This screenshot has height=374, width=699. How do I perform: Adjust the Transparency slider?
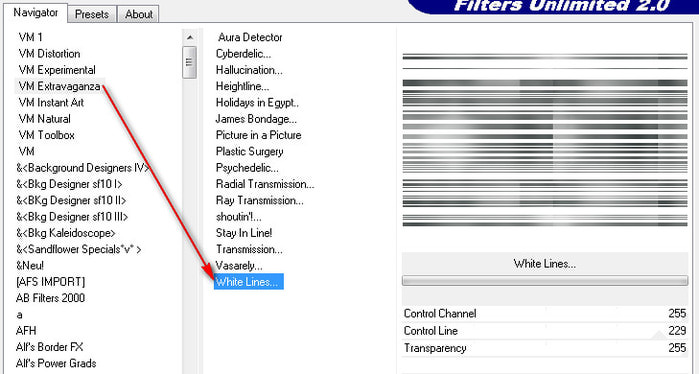(545, 348)
